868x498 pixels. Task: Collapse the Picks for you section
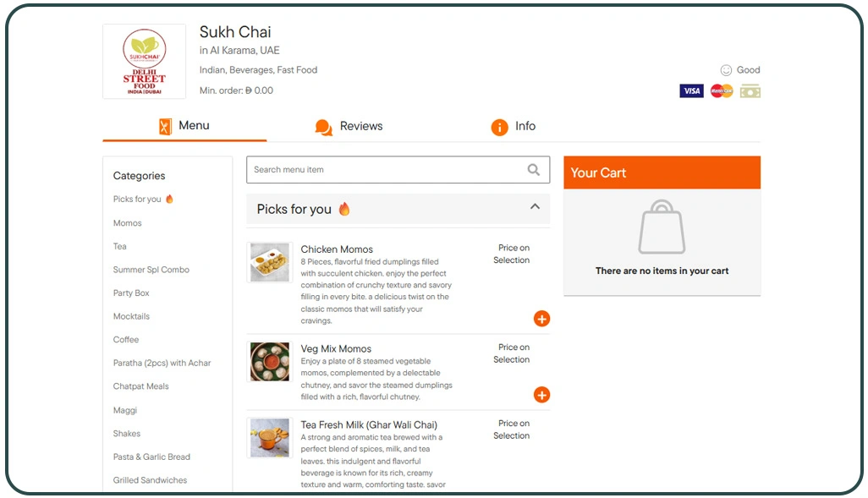tap(535, 206)
